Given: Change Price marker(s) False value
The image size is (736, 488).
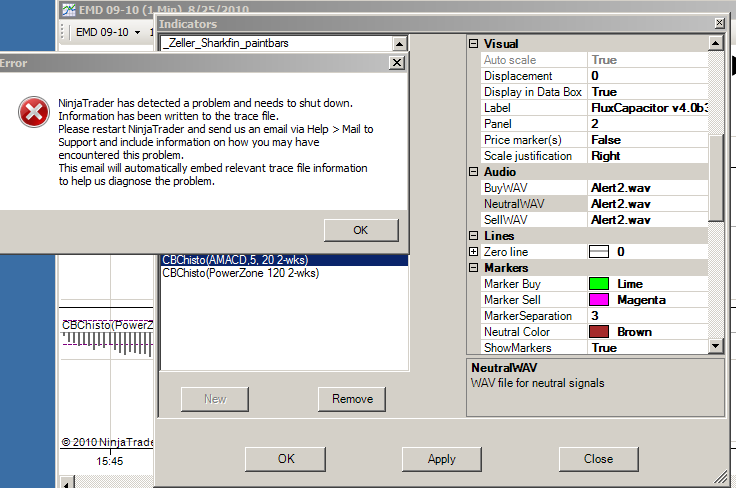Looking at the screenshot, I should (648, 140).
